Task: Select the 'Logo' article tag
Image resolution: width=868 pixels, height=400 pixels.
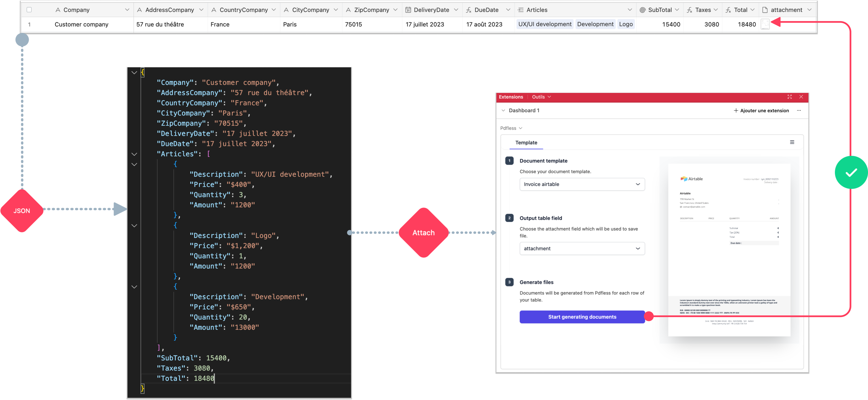Action: pyautogui.click(x=626, y=24)
